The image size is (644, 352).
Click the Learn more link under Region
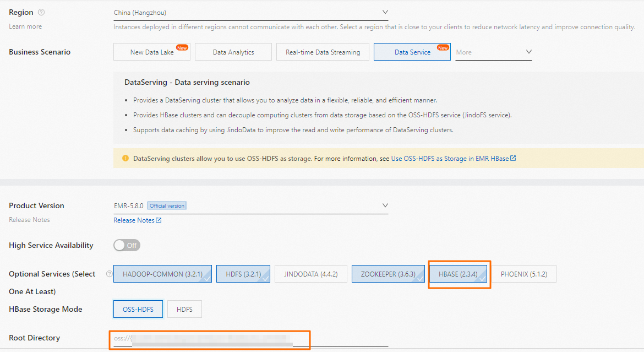(x=25, y=25)
